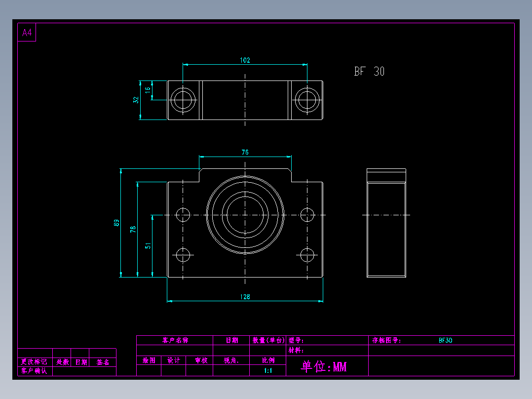Screen dimensions: 532x399
Task: Click the "材料:" material label
Action: (296, 351)
